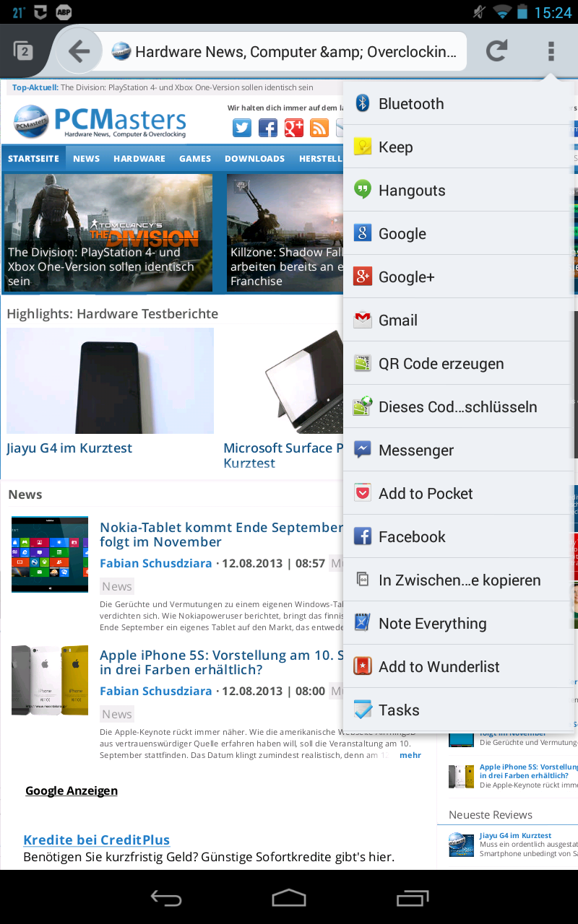Open Apple iPhone 5S news headline
The width and height of the screenshot is (578, 924).
tap(221, 662)
